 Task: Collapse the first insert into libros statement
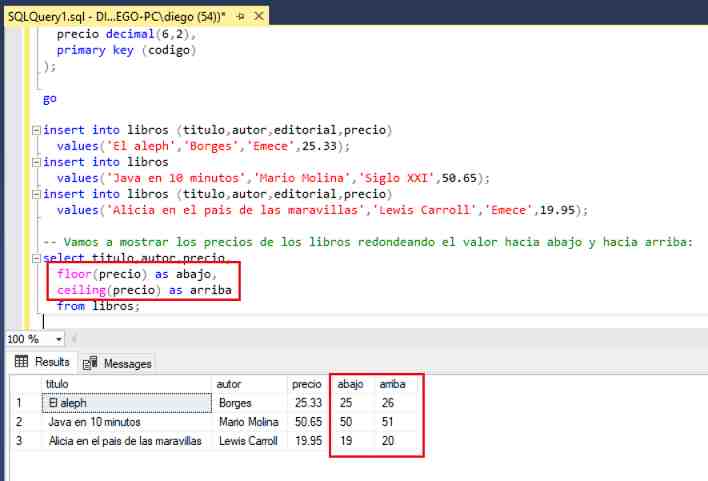[x=37, y=131]
